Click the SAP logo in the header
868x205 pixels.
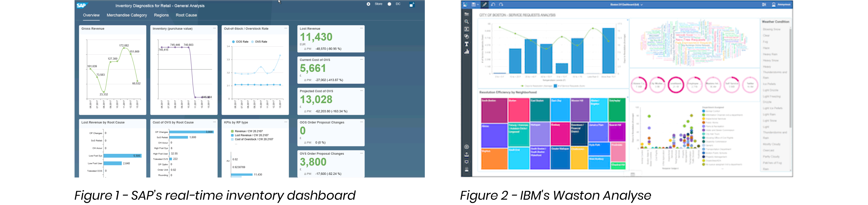(82, 5)
